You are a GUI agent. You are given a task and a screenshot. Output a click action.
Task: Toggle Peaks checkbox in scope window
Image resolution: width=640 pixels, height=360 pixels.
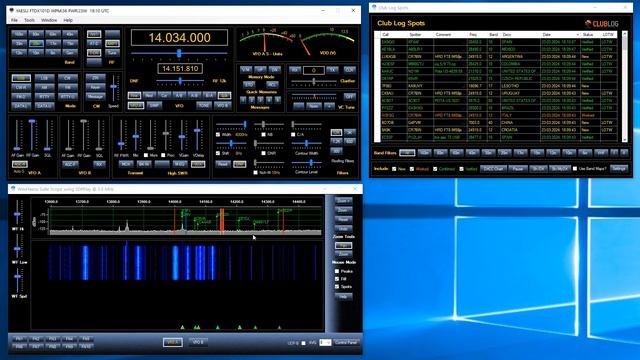(337, 271)
